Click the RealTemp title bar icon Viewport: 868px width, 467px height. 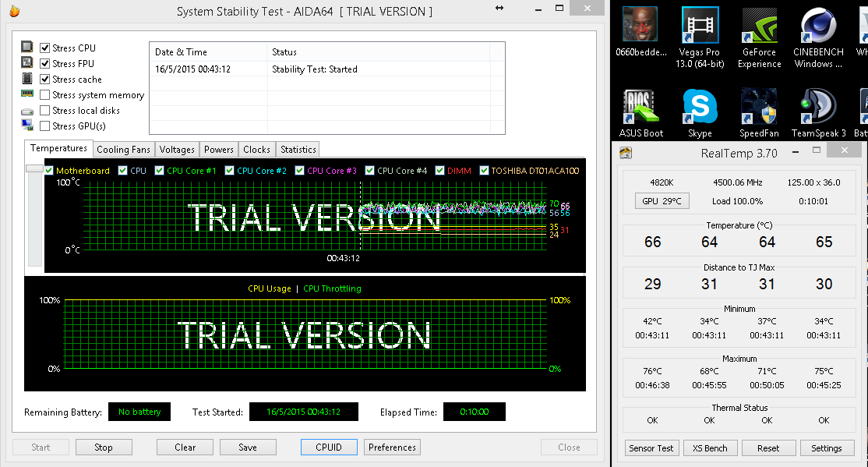click(626, 153)
